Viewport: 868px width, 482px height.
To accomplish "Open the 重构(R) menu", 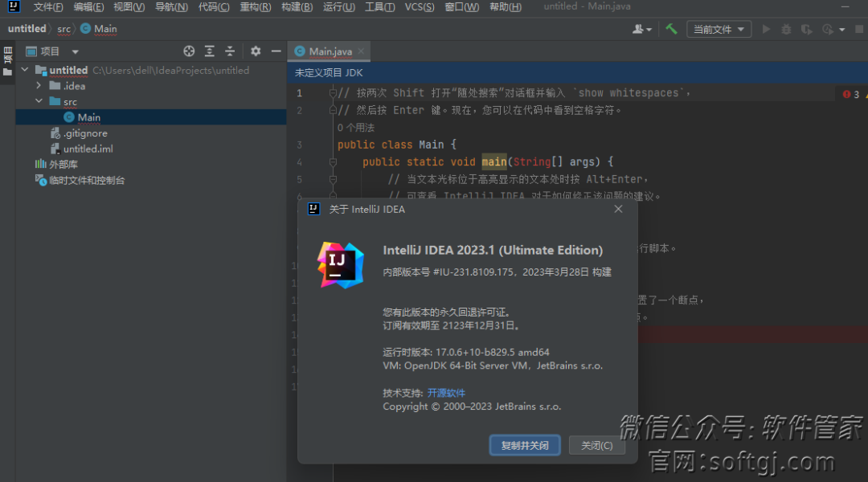I will pyautogui.click(x=256, y=7).
